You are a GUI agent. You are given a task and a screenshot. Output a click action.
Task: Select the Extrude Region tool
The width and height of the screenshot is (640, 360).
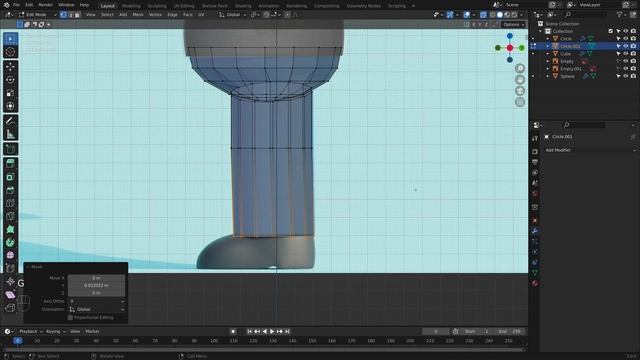[10, 164]
